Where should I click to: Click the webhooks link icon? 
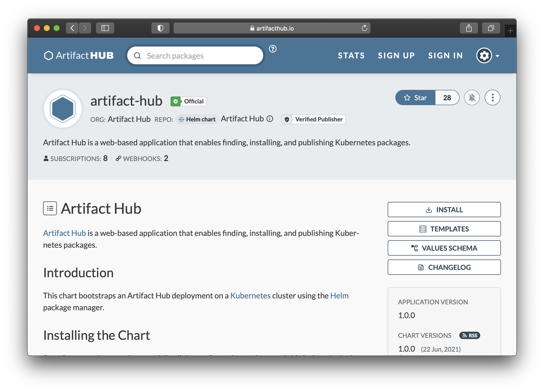point(118,158)
